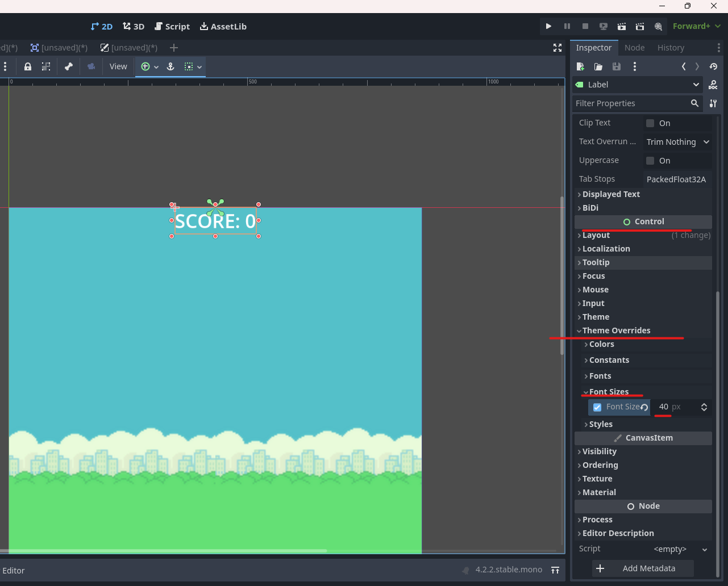This screenshot has height=586, width=728.
Task: Revert the Font Size value
Action: pos(644,407)
